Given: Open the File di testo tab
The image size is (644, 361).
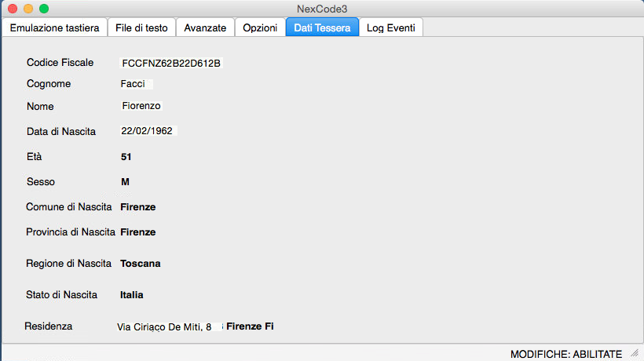Looking at the screenshot, I should point(141,27).
